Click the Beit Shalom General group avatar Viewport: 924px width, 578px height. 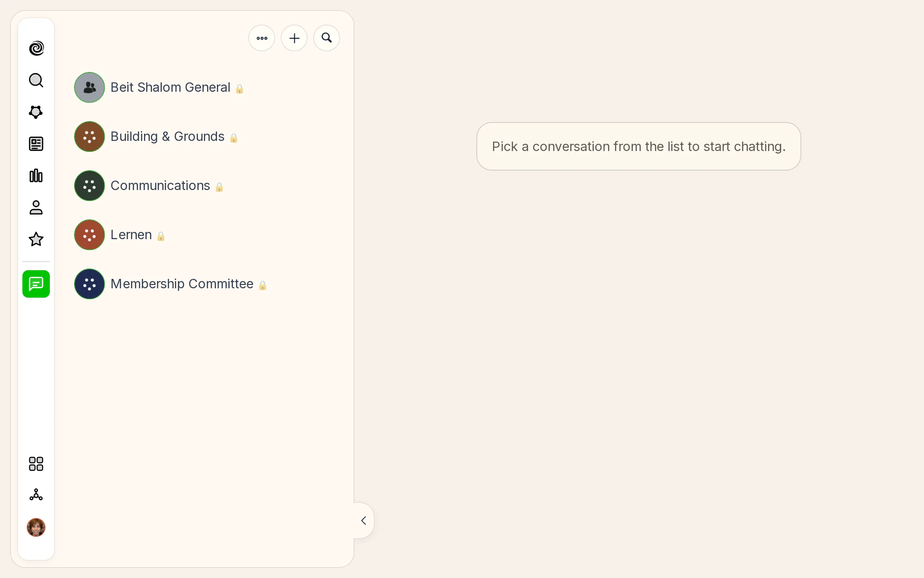90,87
